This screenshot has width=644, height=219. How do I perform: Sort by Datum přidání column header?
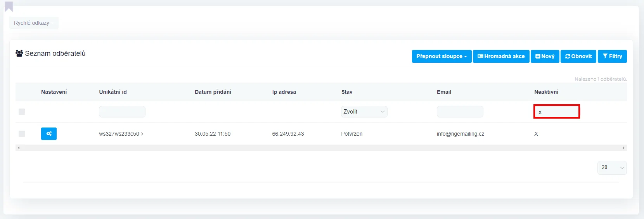pos(213,92)
